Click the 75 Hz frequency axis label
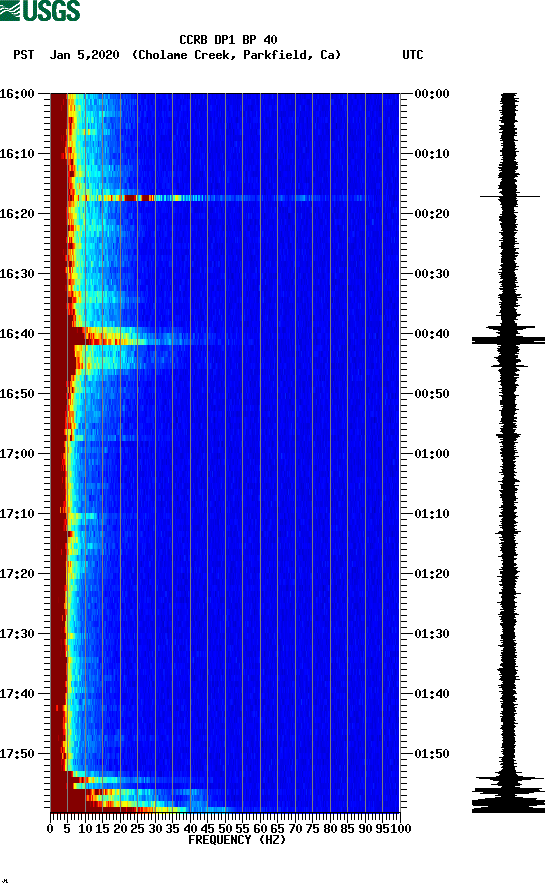This screenshot has height=892, width=552. coord(312,829)
